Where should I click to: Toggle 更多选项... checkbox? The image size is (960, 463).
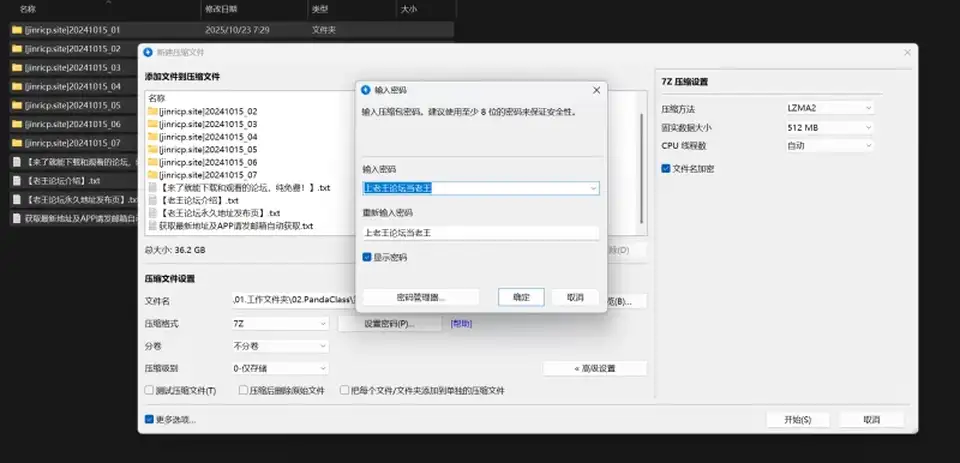149,420
